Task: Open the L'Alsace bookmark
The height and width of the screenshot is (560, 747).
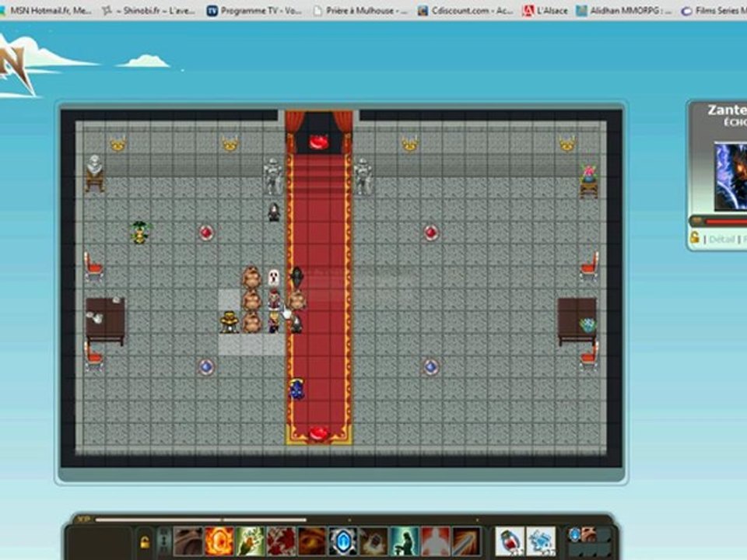Action: pos(545,10)
